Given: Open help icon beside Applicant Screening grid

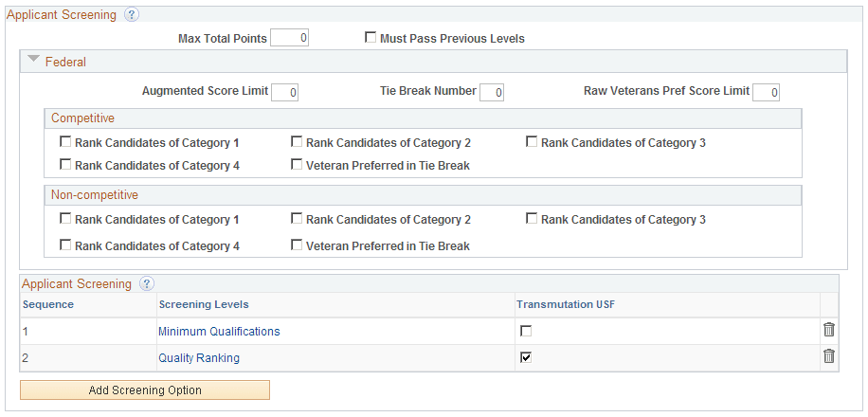Looking at the screenshot, I should [x=146, y=283].
